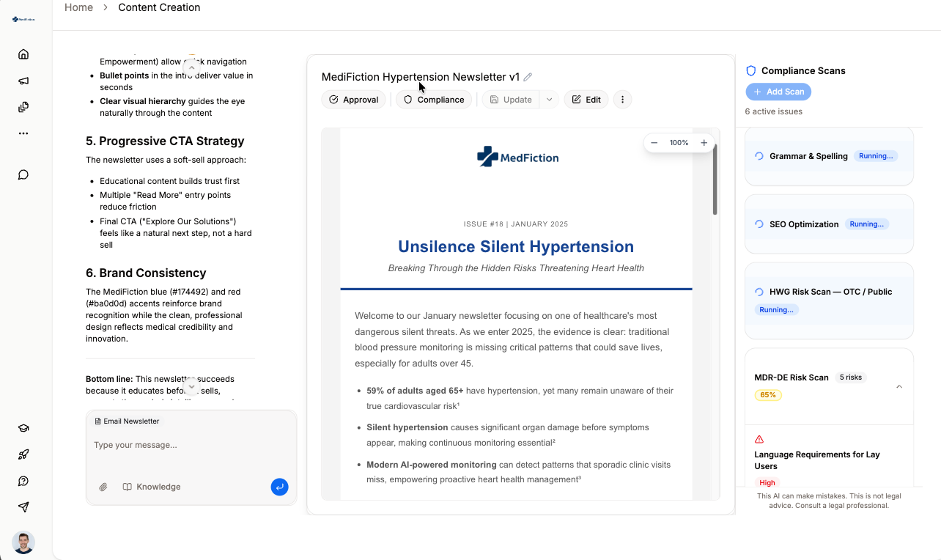Attach a file using the paperclip icon
941x560 pixels.
tap(103, 486)
